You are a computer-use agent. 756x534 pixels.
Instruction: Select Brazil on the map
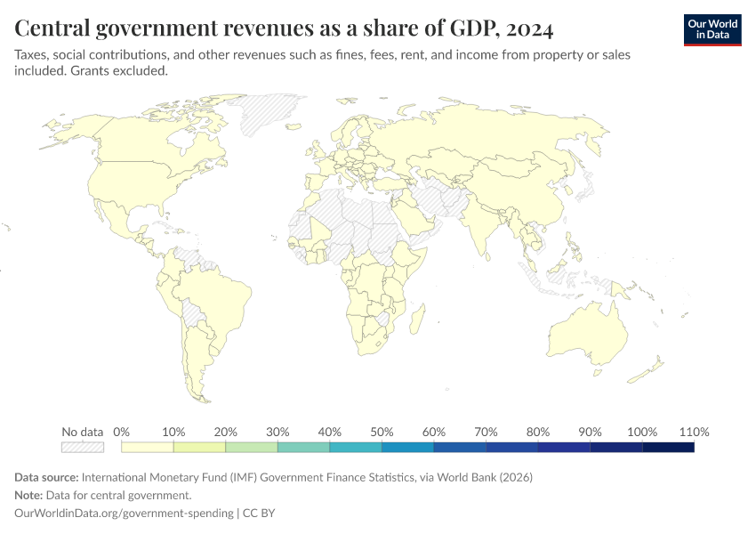pyautogui.click(x=218, y=294)
